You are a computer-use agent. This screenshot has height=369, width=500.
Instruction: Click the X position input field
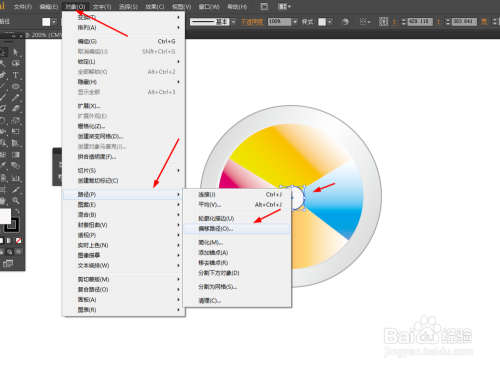point(420,22)
